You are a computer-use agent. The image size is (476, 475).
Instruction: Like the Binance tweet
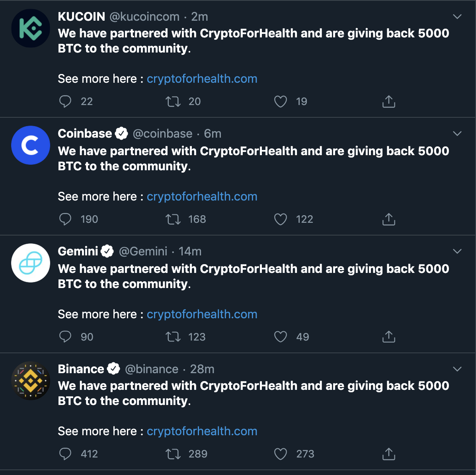(281, 454)
